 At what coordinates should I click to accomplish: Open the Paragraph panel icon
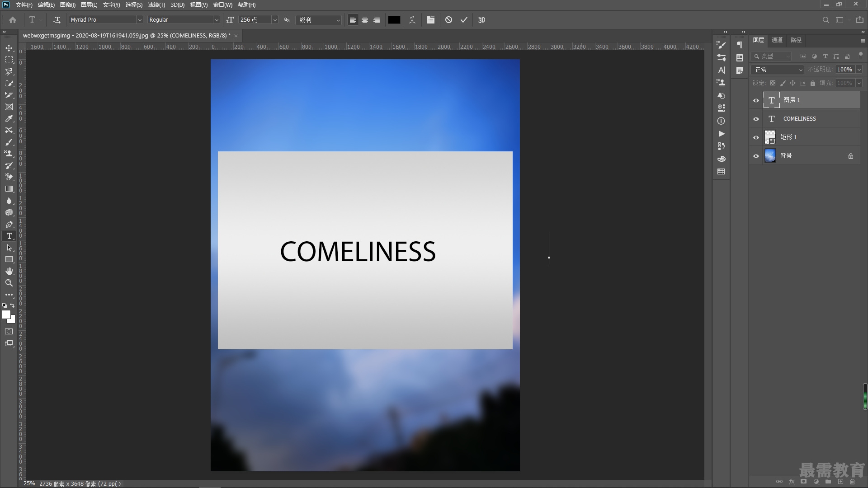pyautogui.click(x=740, y=45)
